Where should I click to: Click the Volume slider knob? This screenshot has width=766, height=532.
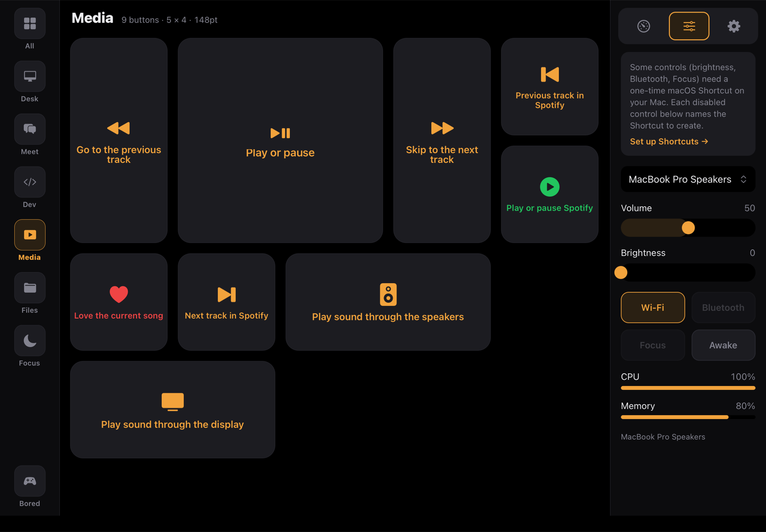coord(688,228)
